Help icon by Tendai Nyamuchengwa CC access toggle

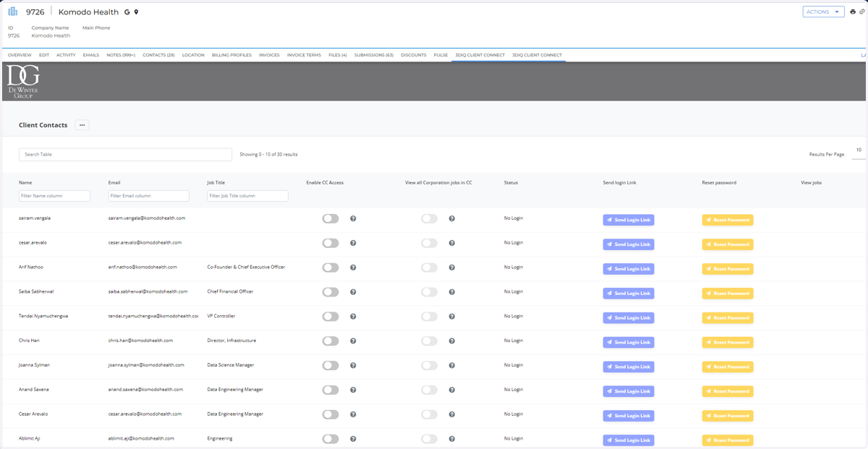pos(353,317)
